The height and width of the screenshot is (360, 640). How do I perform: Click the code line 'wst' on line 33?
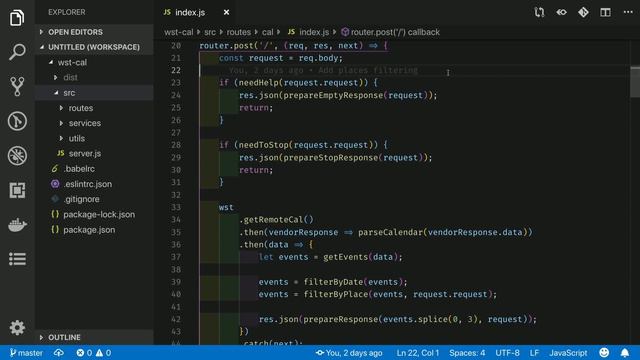226,207
